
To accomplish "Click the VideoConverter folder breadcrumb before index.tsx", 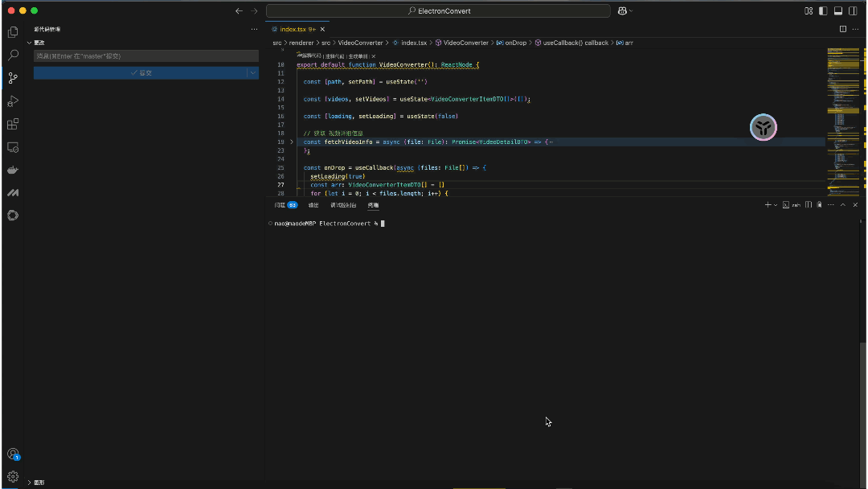I will 360,43.
